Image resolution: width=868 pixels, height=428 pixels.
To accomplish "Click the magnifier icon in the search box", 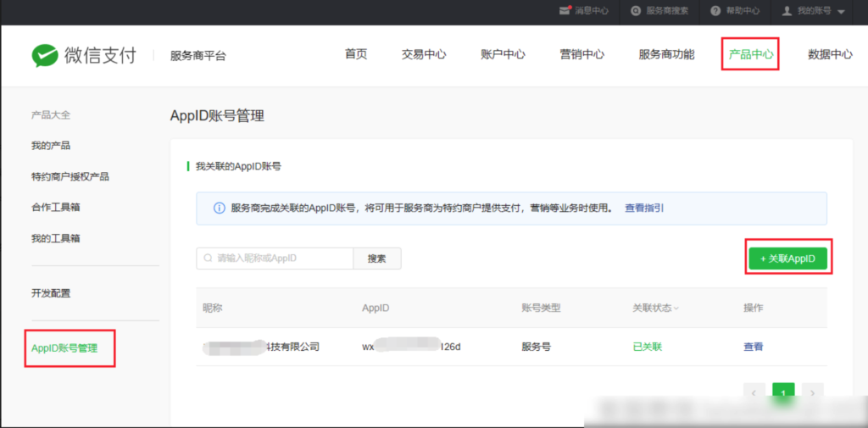I will click(208, 258).
